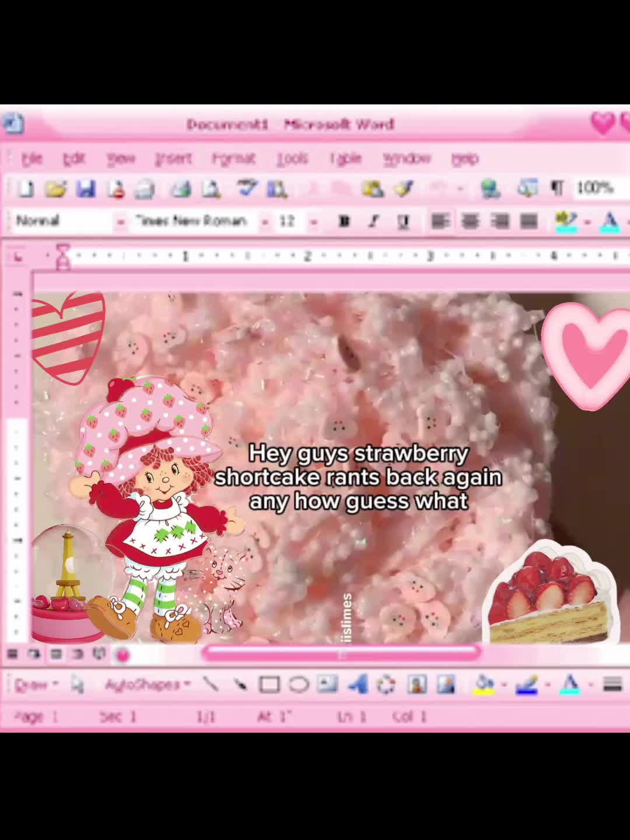Screen dimensions: 630x840
Task: Select the Rectangle shape tool
Action: click(x=269, y=684)
